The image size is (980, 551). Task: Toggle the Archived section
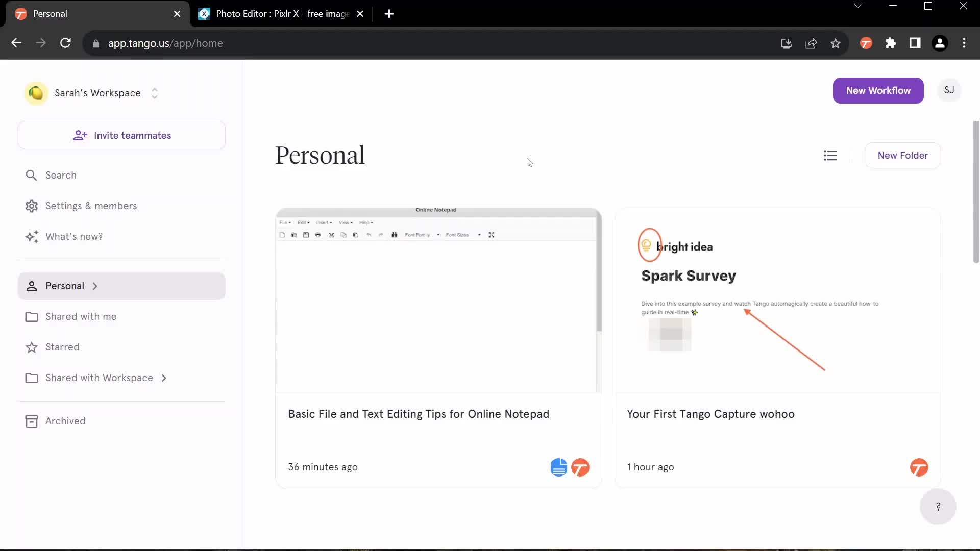tap(65, 420)
